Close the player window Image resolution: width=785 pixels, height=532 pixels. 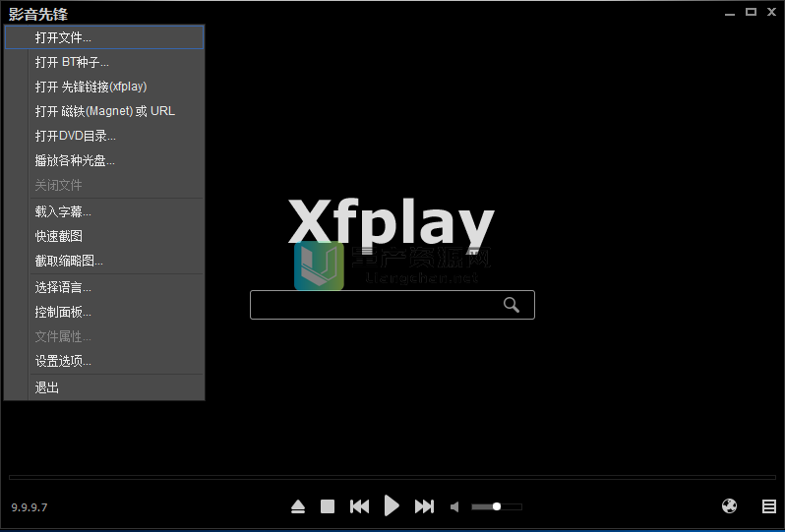tap(771, 12)
